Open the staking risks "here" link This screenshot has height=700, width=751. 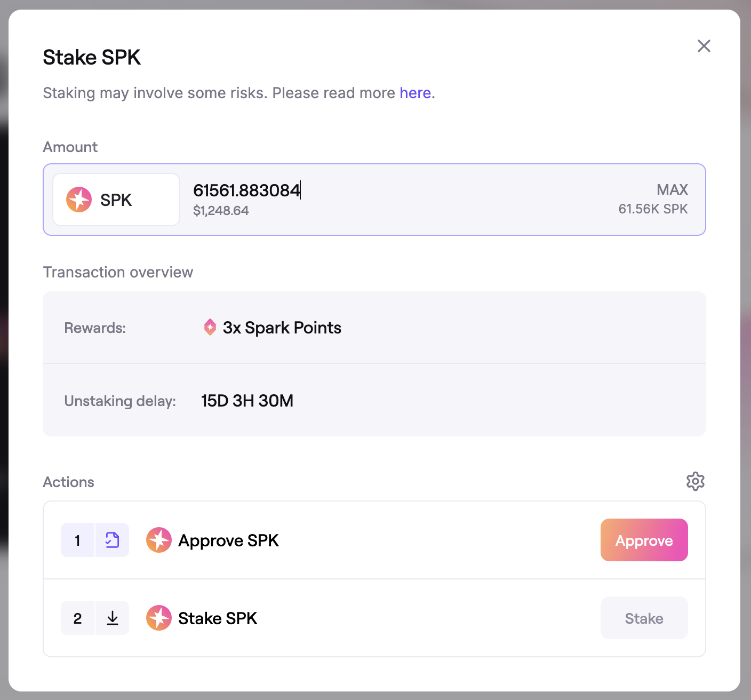click(x=415, y=93)
